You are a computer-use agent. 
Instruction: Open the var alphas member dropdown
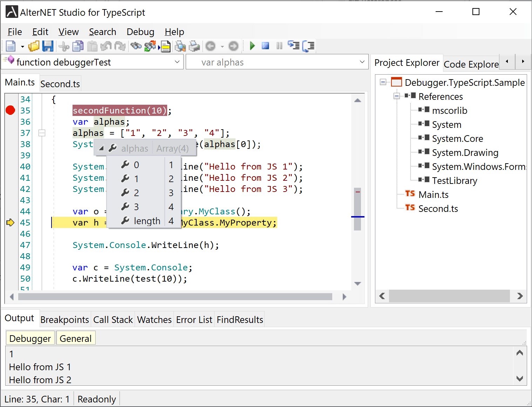(x=362, y=62)
